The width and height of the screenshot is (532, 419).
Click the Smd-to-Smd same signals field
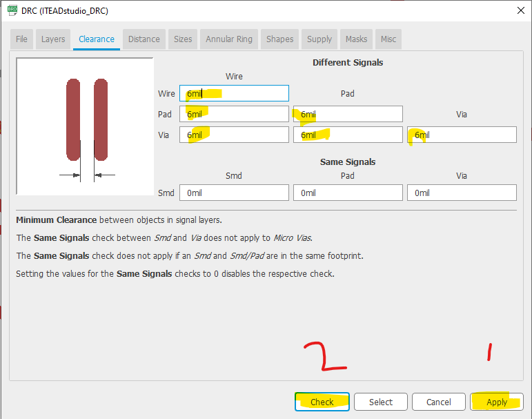click(234, 193)
